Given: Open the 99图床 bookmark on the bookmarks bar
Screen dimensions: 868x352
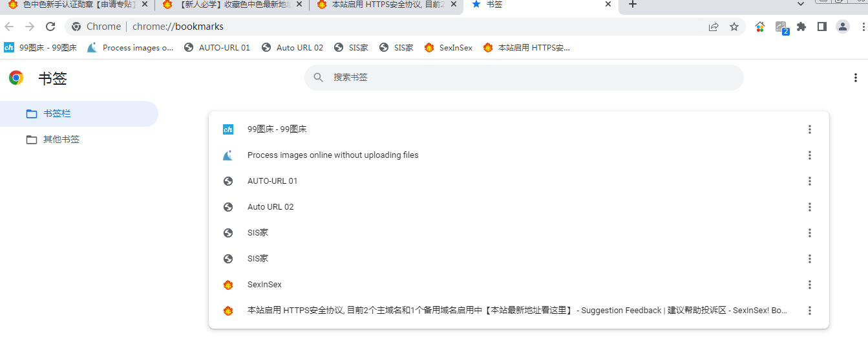Looking at the screenshot, I should pyautogui.click(x=40, y=47).
